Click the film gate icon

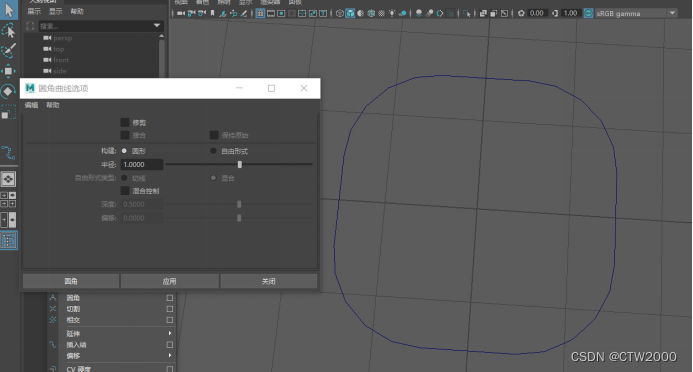[x=271, y=13]
